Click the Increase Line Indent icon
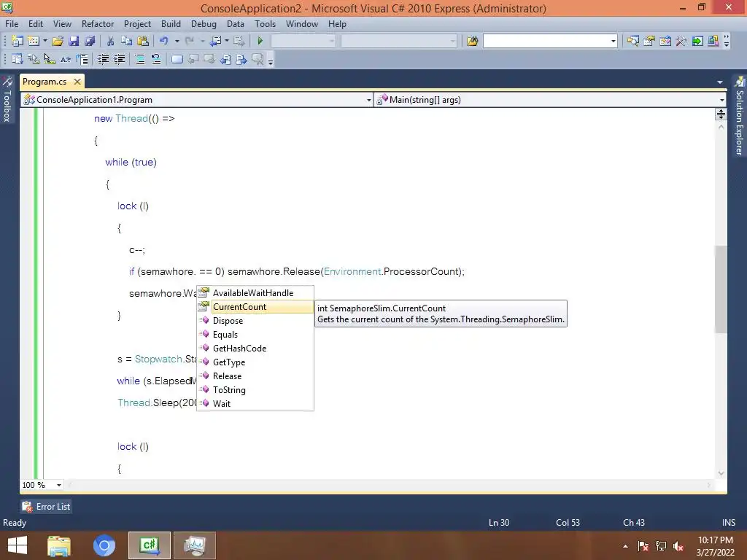Screen dimensions: 747x560 click(119, 59)
